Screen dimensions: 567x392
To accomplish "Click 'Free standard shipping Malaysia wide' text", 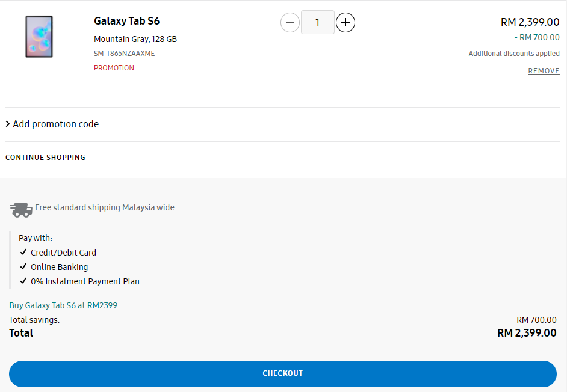I will coord(105,207).
